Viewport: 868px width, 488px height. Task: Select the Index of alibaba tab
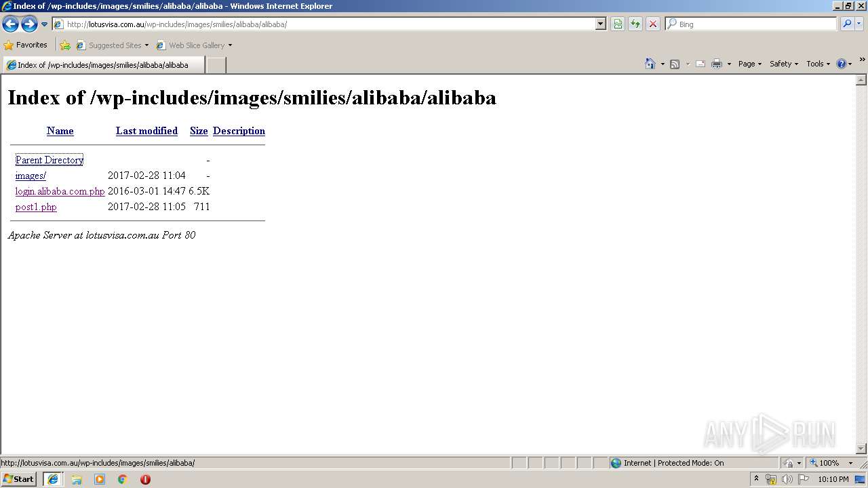click(x=103, y=65)
